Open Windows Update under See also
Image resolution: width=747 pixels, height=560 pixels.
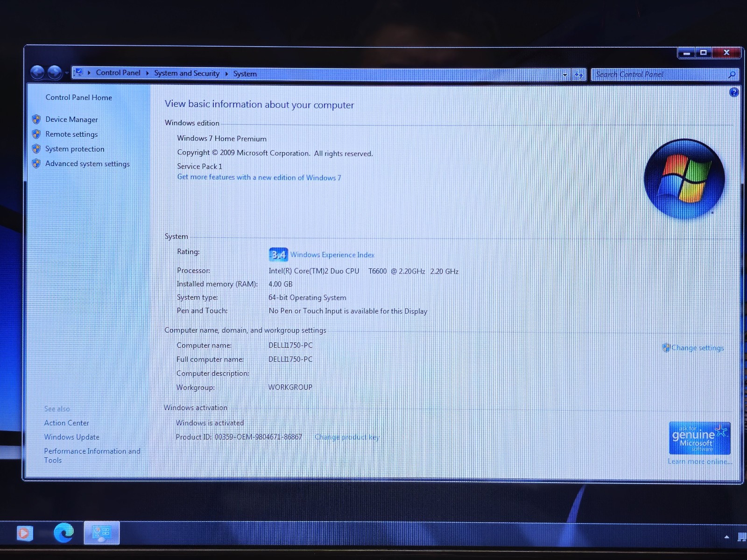(71, 437)
